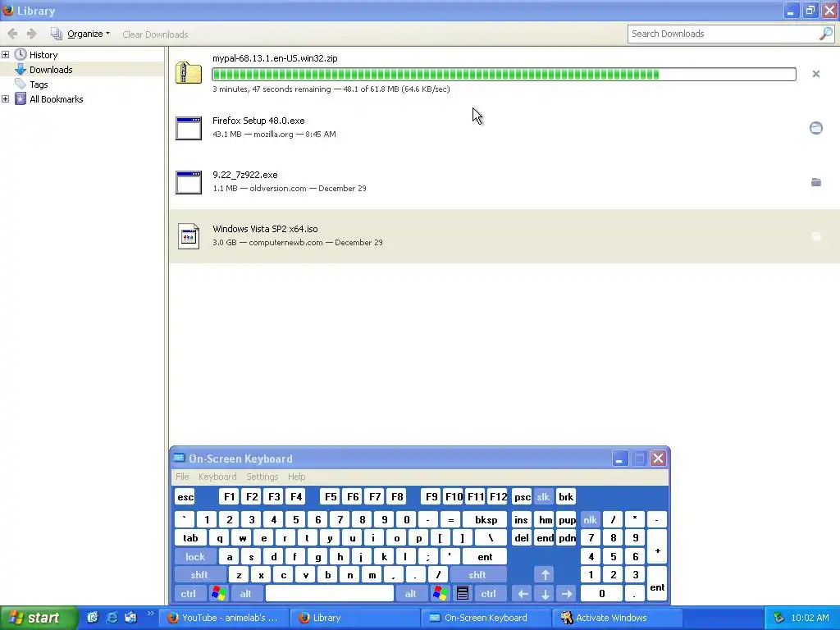Select the All Bookmarks star icon
Screen dimensions: 840x630
[x=21, y=99]
